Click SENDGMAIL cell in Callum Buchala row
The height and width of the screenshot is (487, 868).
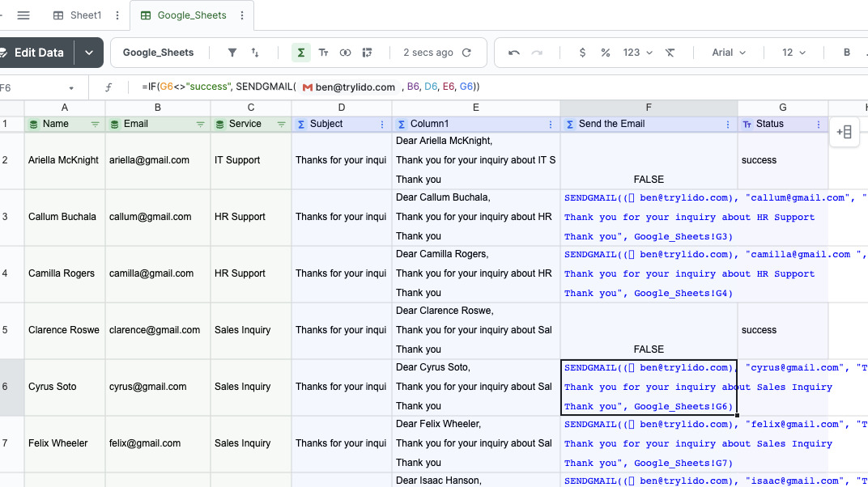(649, 217)
